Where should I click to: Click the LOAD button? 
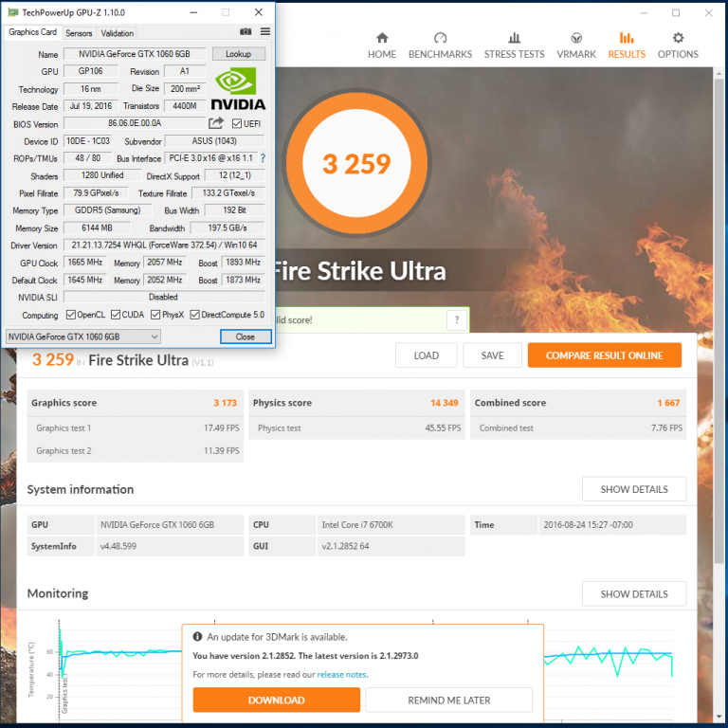[x=427, y=355]
